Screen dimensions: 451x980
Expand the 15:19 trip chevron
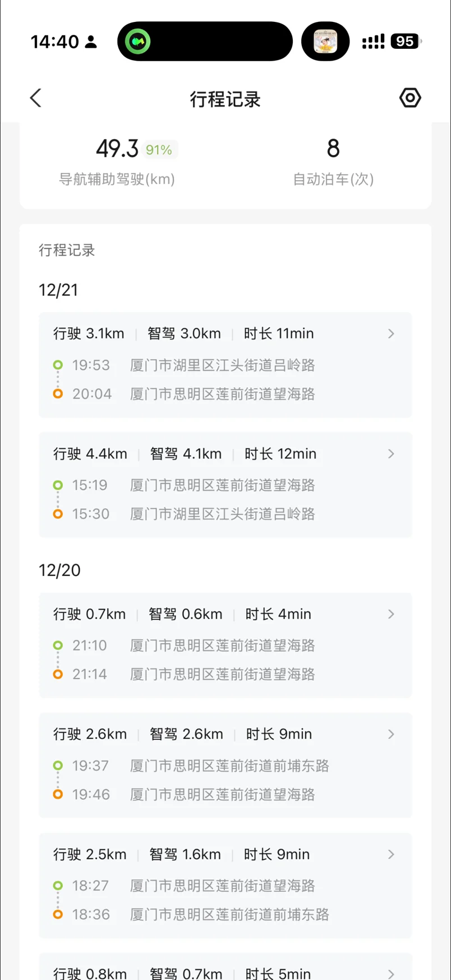pyautogui.click(x=391, y=454)
